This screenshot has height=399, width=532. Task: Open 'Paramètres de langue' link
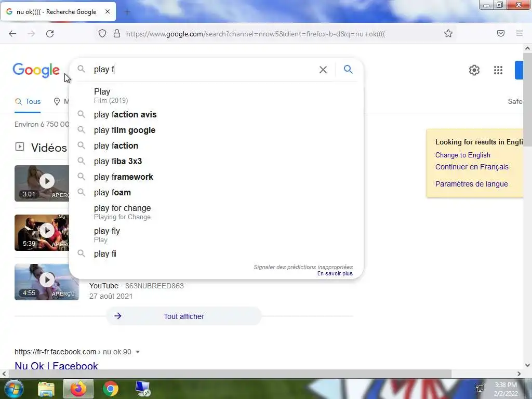(472, 184)
